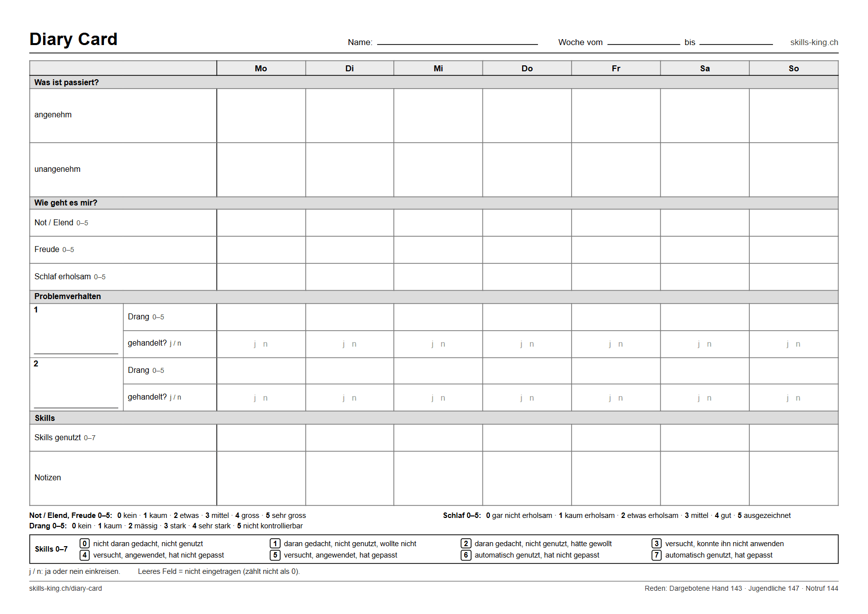Select the boxed 7 skills legend marker
This screenshot has width=868, height=614.
(x=656, y=555)
